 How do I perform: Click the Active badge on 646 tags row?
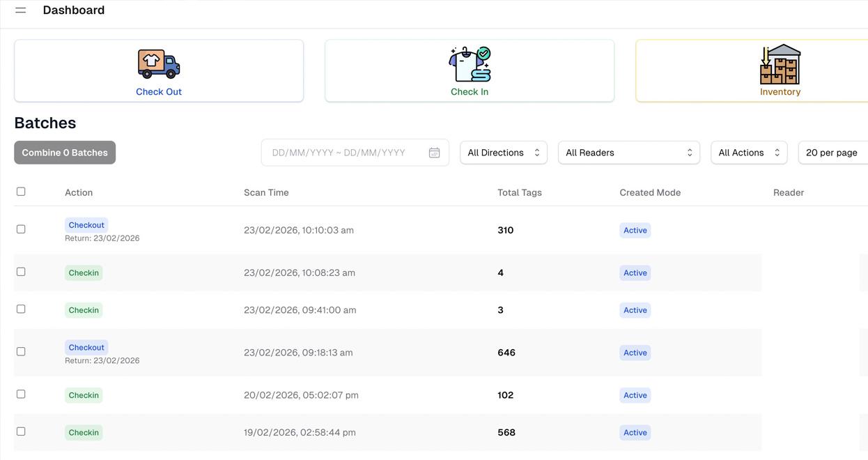635,353
